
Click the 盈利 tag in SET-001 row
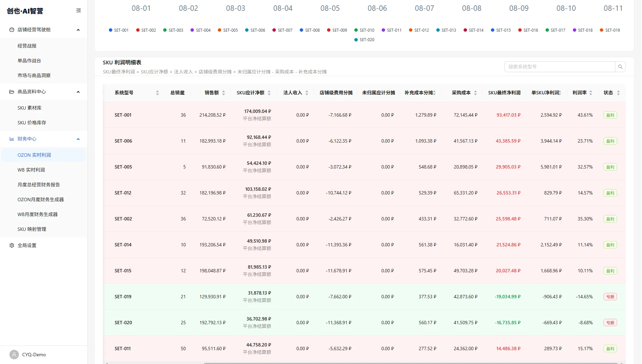click(610, 115)
